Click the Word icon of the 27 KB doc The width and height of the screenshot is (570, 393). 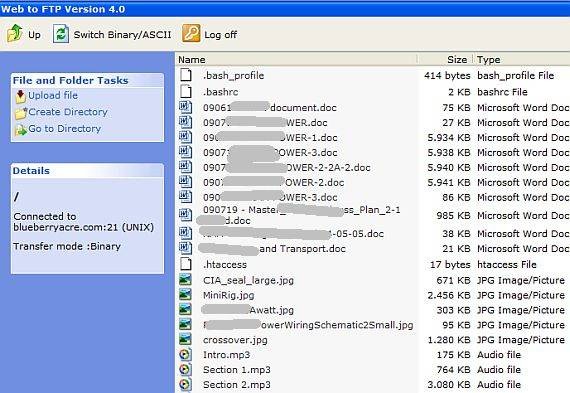[x=185, y=122]
